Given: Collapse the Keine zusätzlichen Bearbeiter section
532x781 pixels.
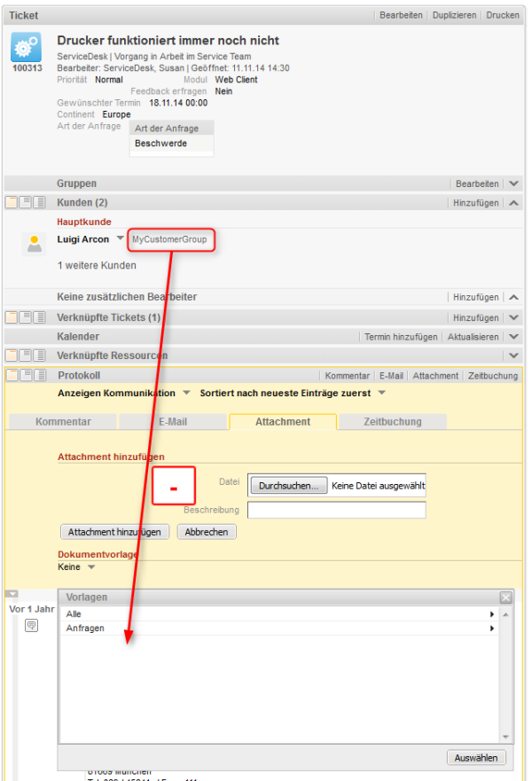Looking at the screenshot, I should coord(514,297).
